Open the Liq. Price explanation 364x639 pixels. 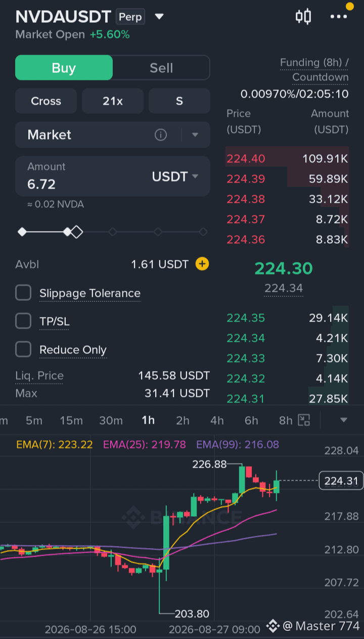[x=39, y=376]
